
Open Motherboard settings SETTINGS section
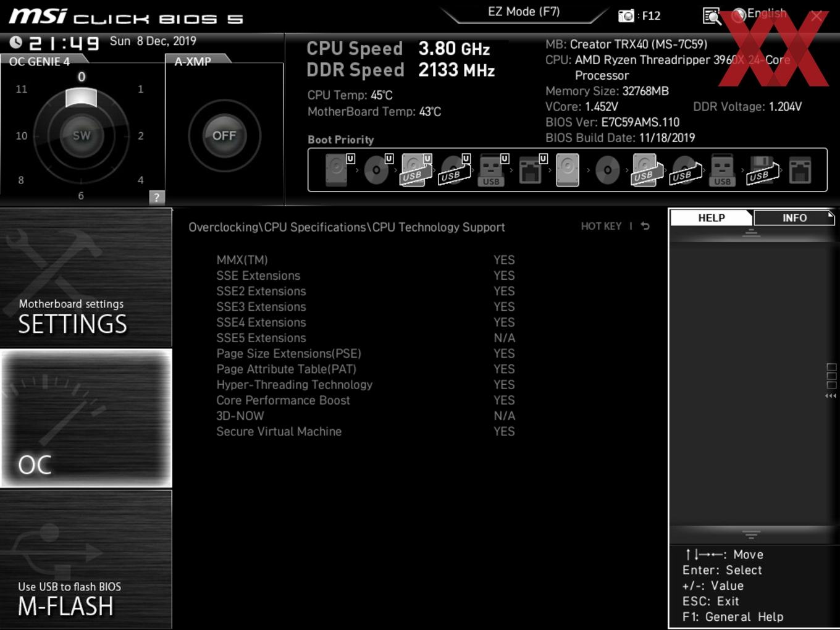coord(86,277)
